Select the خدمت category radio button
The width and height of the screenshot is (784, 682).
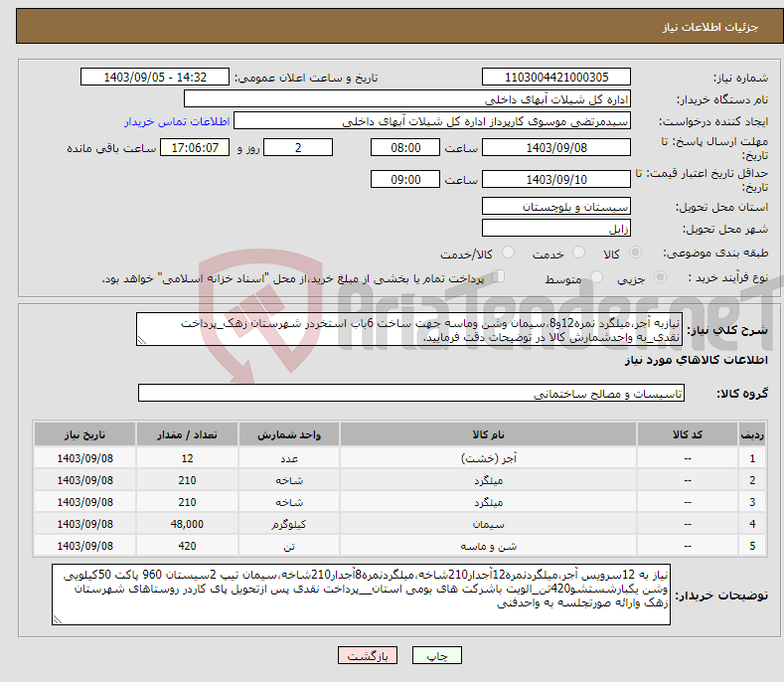pyautogui.click(x=578, y=253)
